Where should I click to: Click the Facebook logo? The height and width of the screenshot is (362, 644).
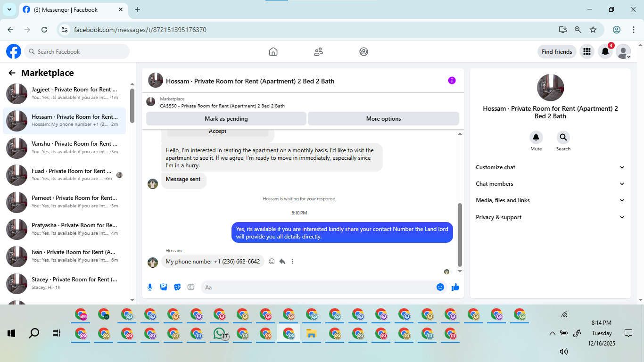point(14,51)
